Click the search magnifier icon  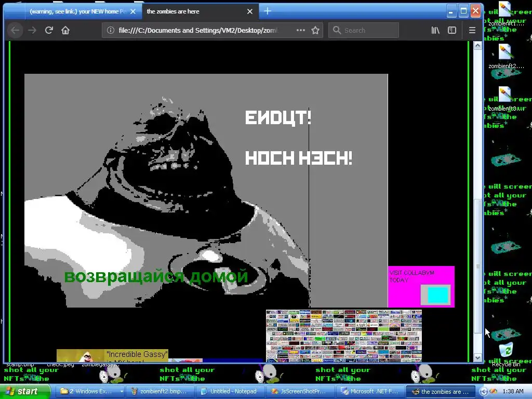tap(337, 30)
